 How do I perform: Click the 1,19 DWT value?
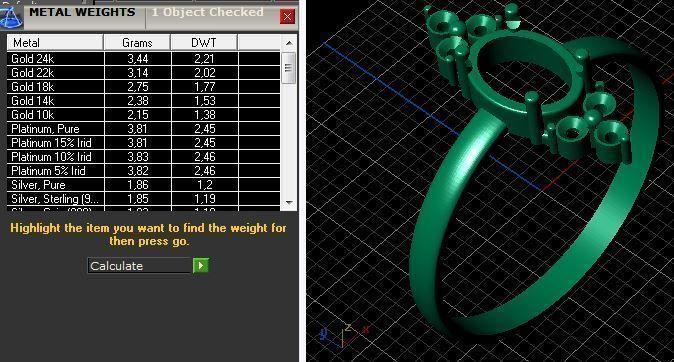(x=205, y=199)
